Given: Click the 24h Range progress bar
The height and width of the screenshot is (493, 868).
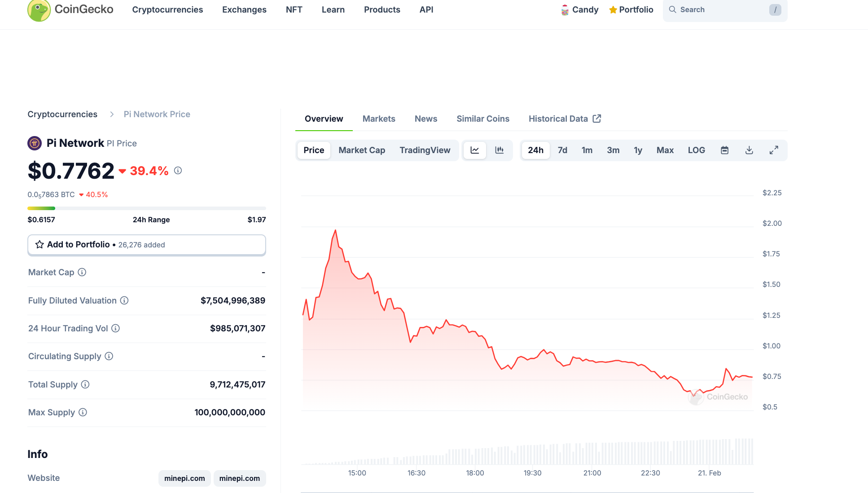Looking at the screenshot, I should click(x=147, y=208).
